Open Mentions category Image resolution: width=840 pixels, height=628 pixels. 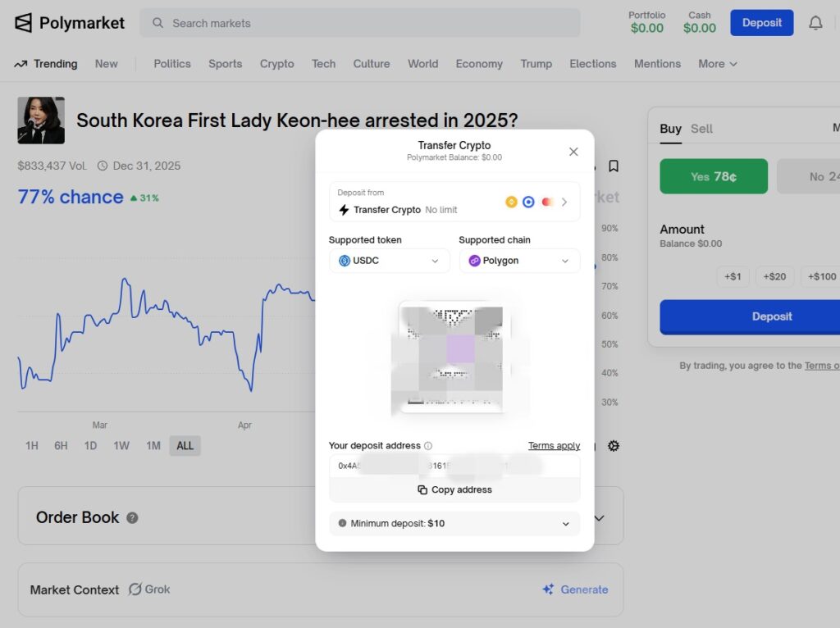coord(657,64)
